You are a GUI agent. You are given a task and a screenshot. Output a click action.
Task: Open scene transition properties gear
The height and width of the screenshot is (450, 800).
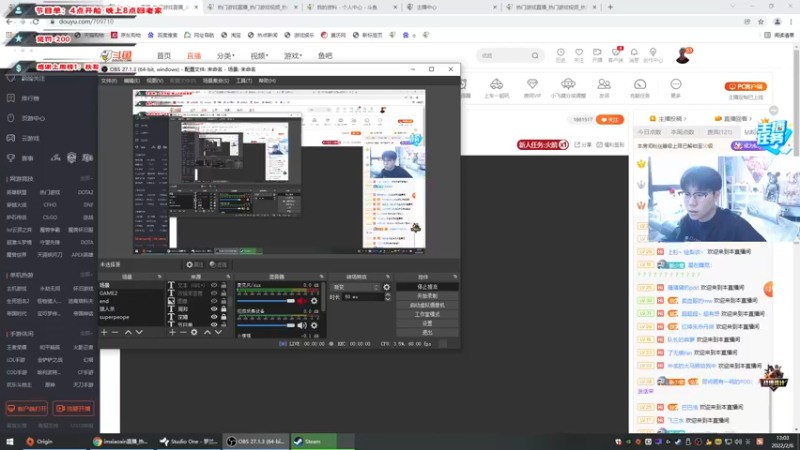(387, 287)
